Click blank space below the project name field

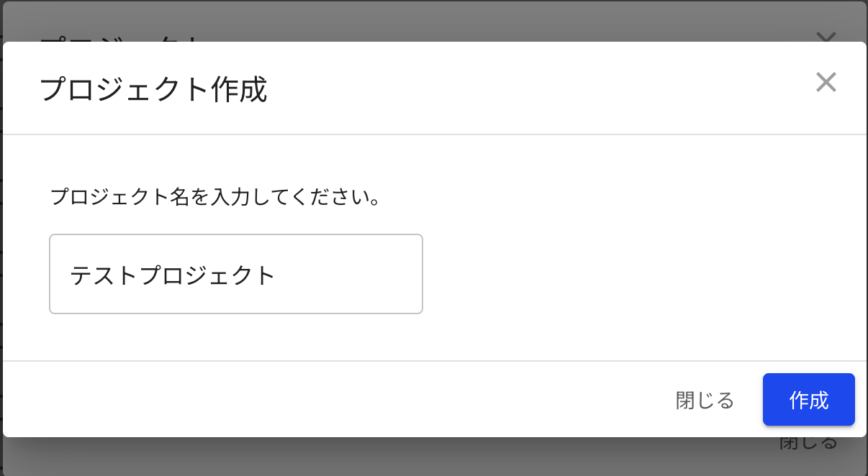[236, 337]
